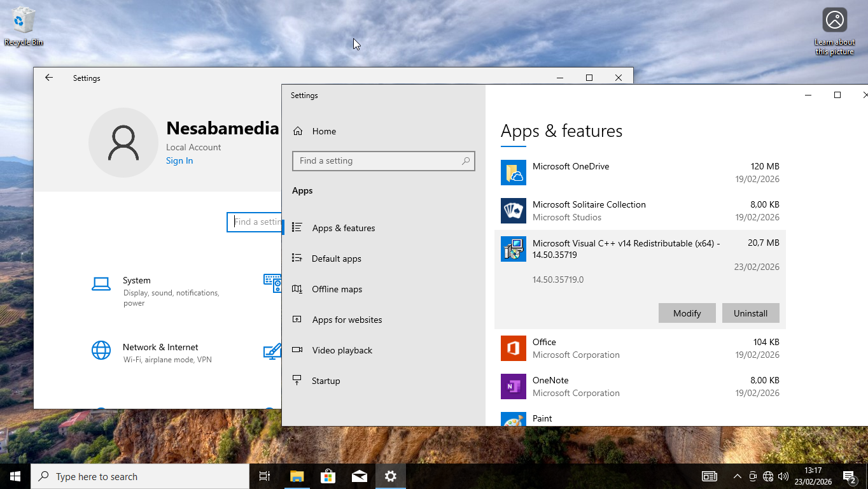Show hidden system tray icons

pyautogui.click(x=737, y=476)
